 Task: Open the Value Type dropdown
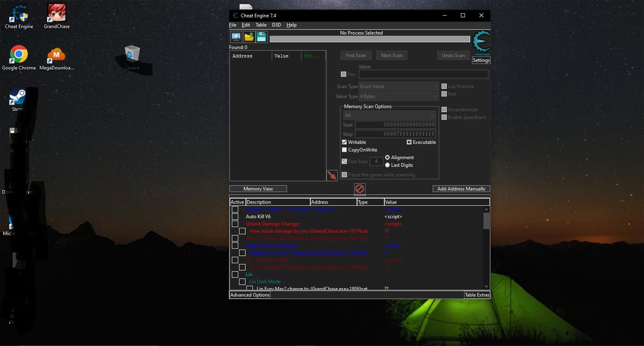(x=399, y=96)
